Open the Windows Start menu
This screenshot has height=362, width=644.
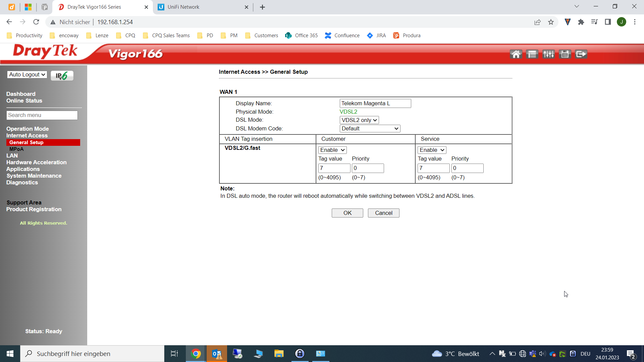click(x=10, y=354)
